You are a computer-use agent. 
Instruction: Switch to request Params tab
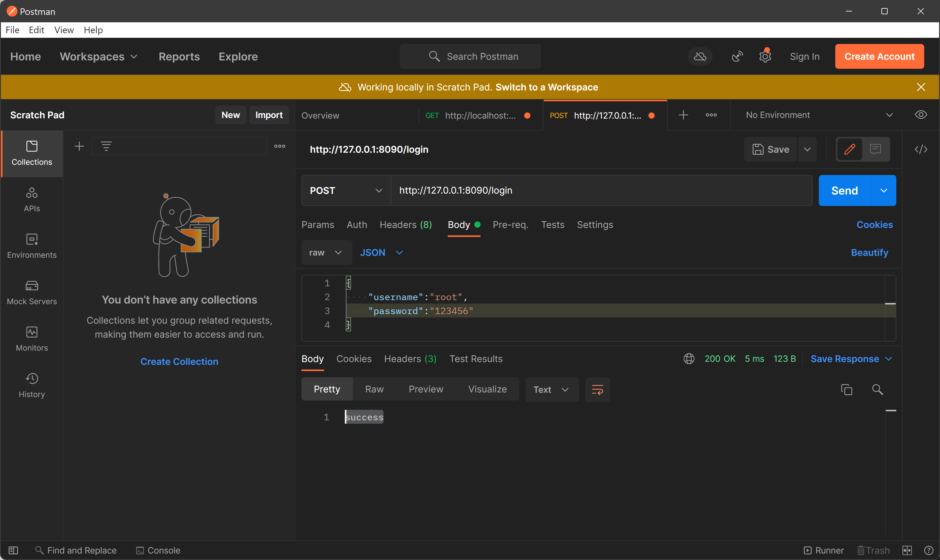coord(318,225)
